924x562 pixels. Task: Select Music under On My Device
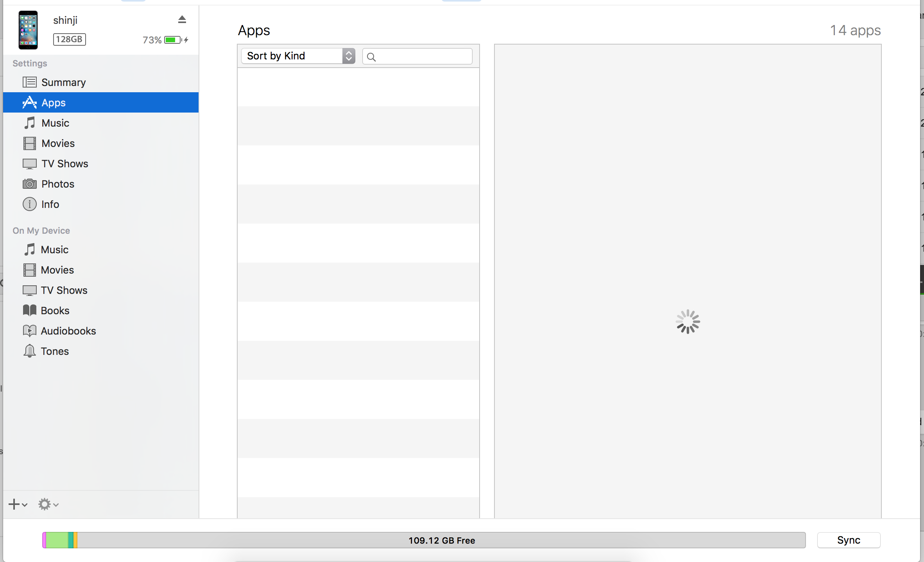point(54,250)
